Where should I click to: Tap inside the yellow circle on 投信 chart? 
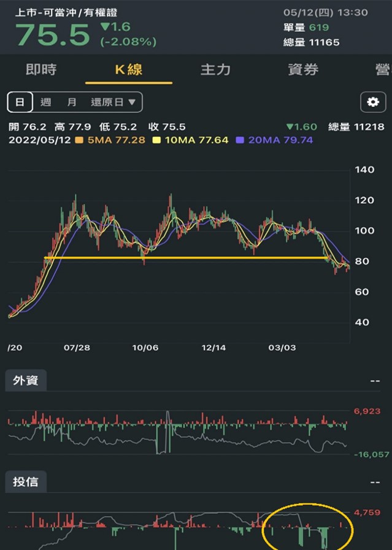pyautogui.click(x=307, y=525)
